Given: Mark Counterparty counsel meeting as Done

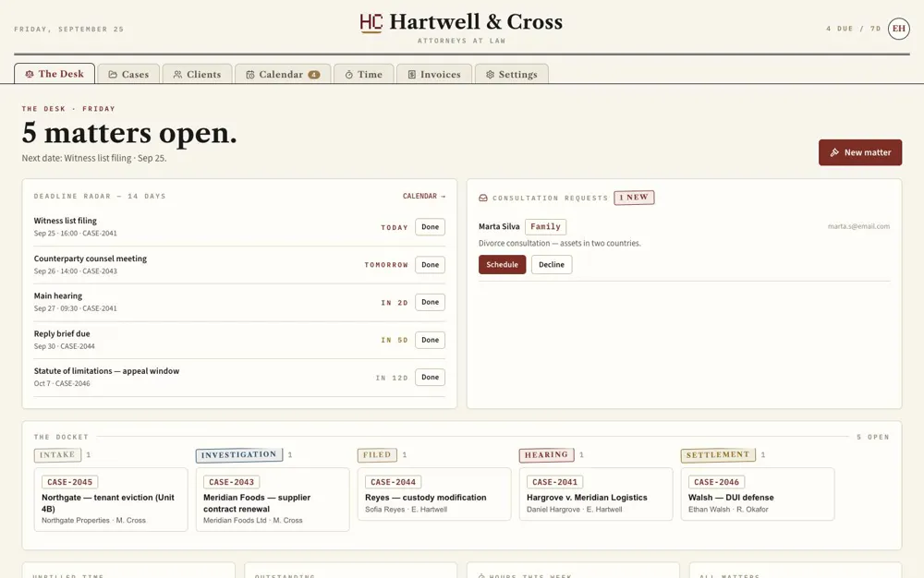Looking at the screenshot, I should point(431,265).
